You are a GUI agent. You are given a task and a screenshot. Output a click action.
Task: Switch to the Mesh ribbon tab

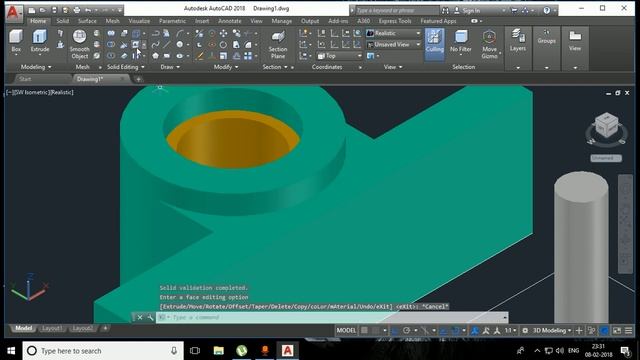(112, 21)
